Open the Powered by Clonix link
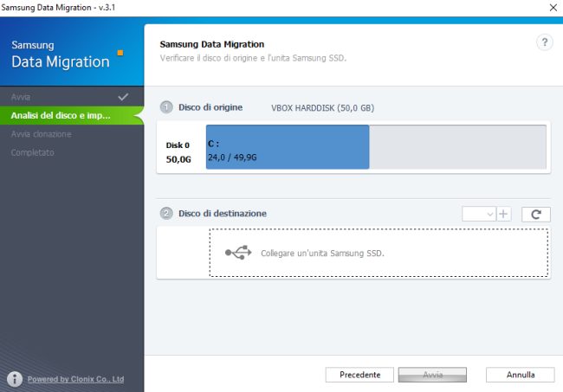 click(x=75, y=379)
